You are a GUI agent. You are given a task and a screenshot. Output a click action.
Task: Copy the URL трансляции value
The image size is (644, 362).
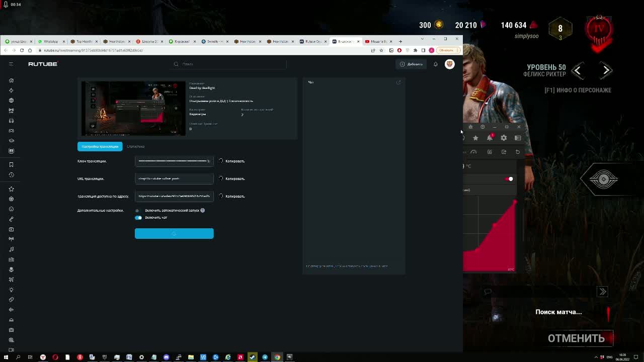[232, 178]
